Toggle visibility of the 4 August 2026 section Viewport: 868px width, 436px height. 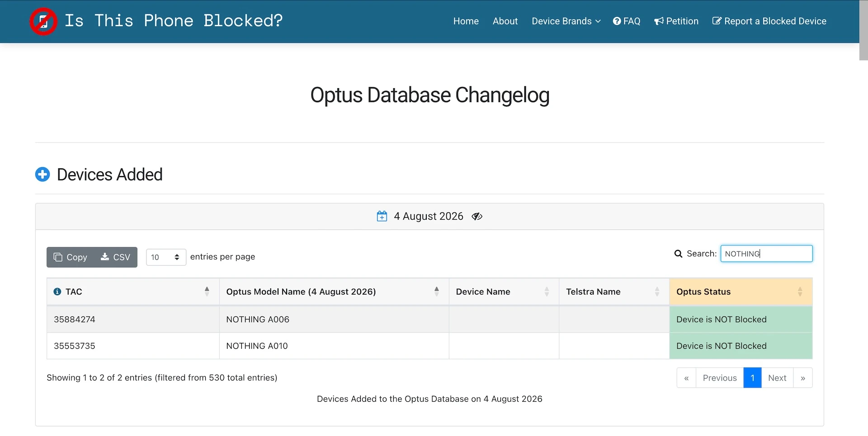(x=477, y=216)
